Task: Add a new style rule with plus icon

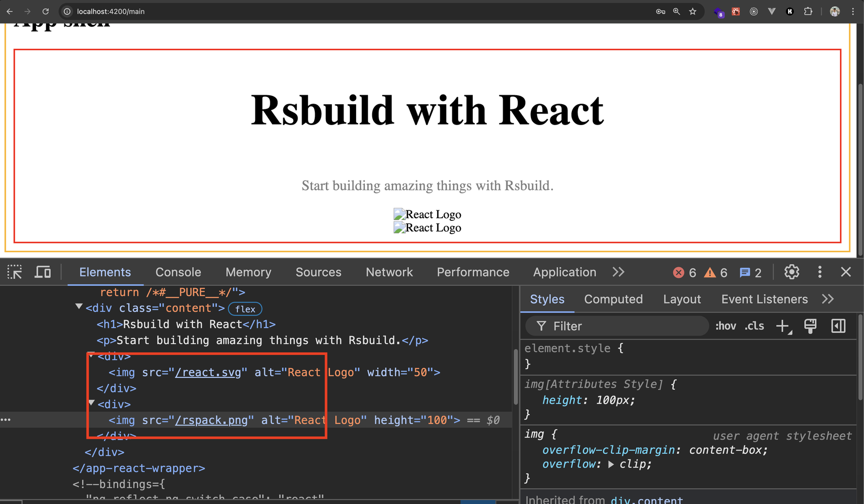Action: [783, 326]
